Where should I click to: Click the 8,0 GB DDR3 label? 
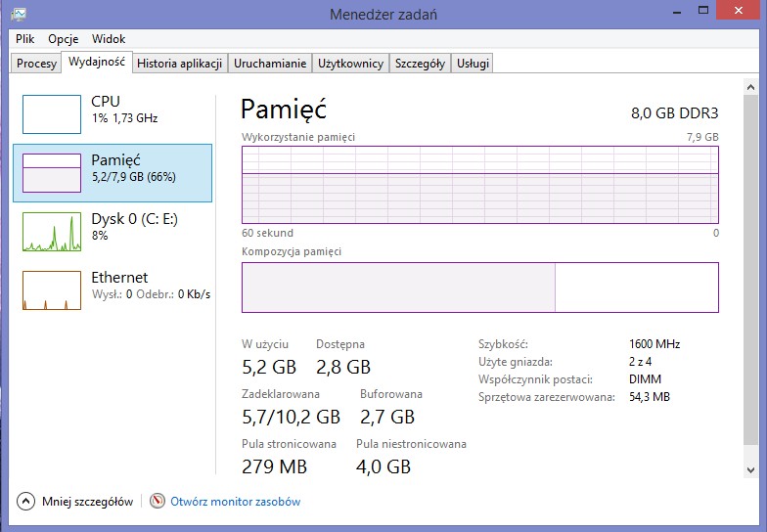[675, 113]
